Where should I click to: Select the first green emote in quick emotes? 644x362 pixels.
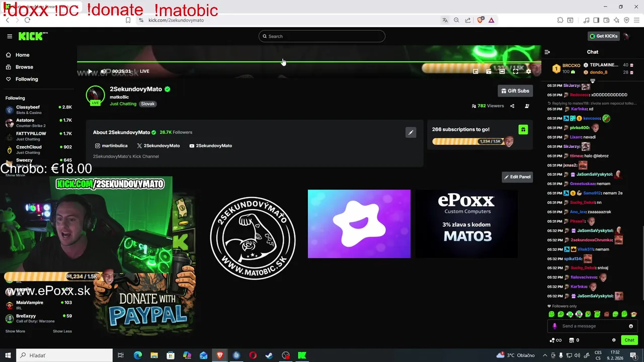pos(551,314)
